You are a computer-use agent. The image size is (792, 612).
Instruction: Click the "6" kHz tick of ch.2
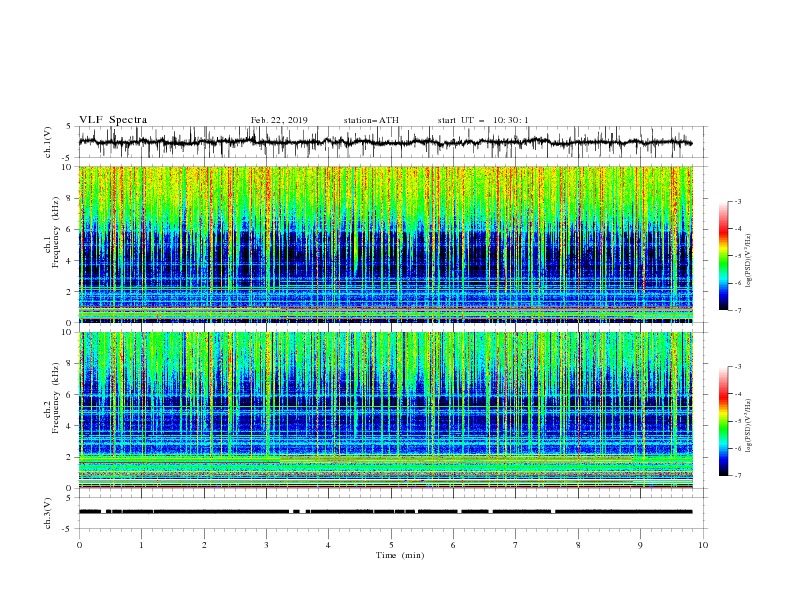(69, 395)
